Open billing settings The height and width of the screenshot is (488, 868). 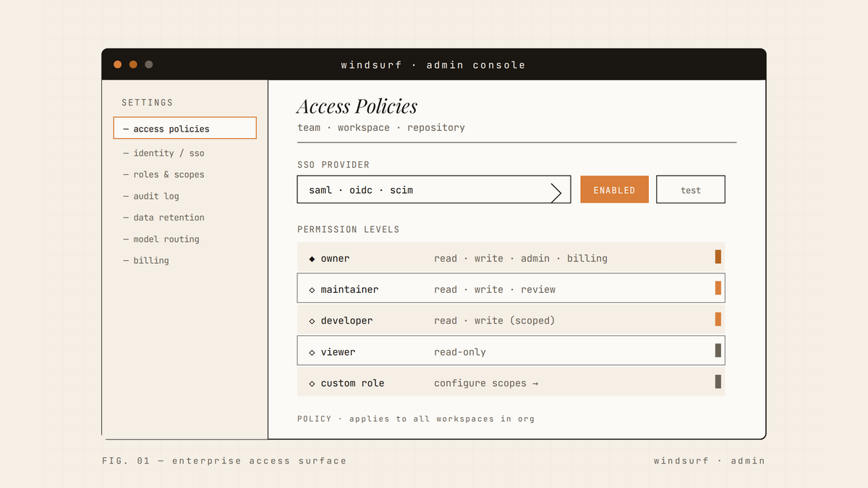145,260
